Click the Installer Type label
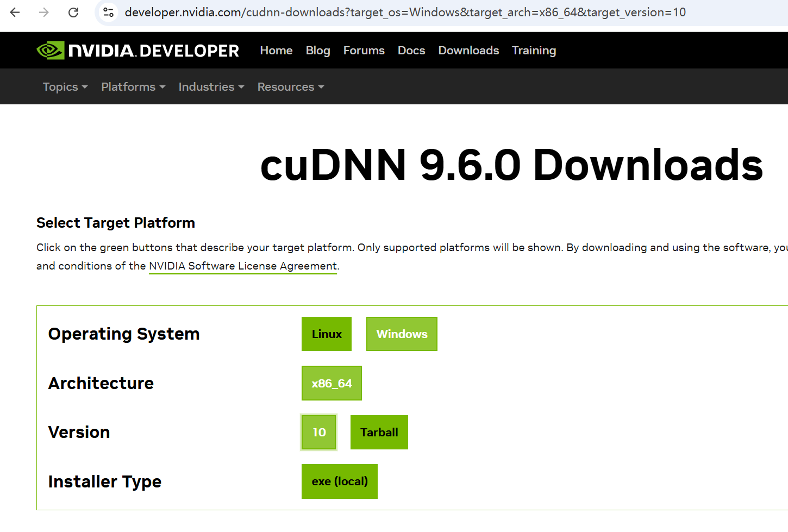Image resolution: width=788 pixels, height=532 pixels. click(x=105, y=481)
